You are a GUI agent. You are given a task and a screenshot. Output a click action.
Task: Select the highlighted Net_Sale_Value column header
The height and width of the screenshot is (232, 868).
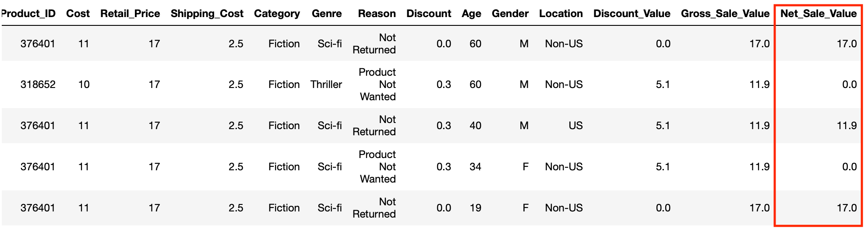point(818,14)
